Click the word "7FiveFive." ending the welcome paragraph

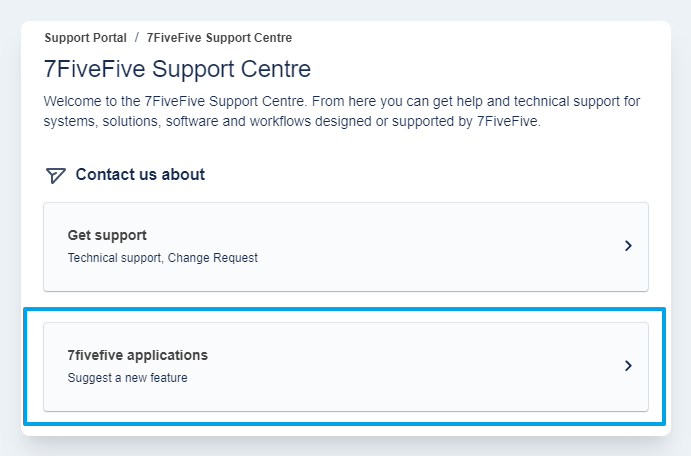pos(506,122)
